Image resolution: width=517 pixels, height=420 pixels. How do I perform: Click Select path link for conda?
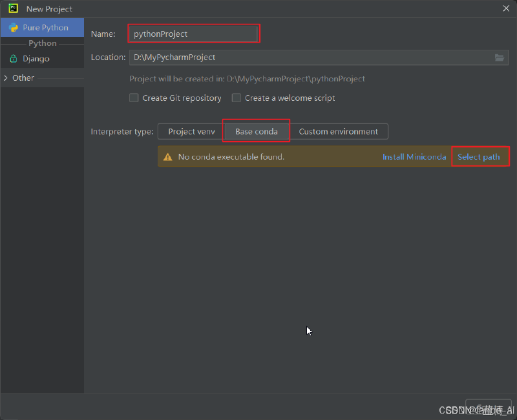click(478, 157)
